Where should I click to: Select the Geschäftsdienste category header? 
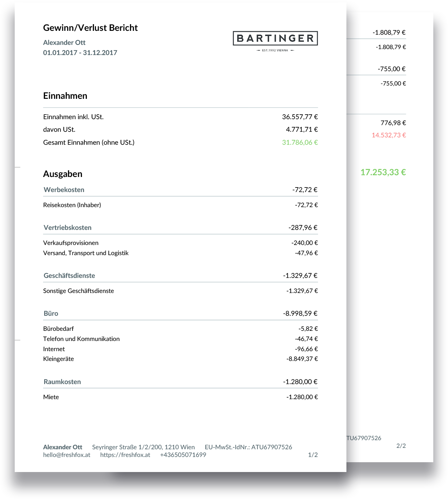coord(69,275)
